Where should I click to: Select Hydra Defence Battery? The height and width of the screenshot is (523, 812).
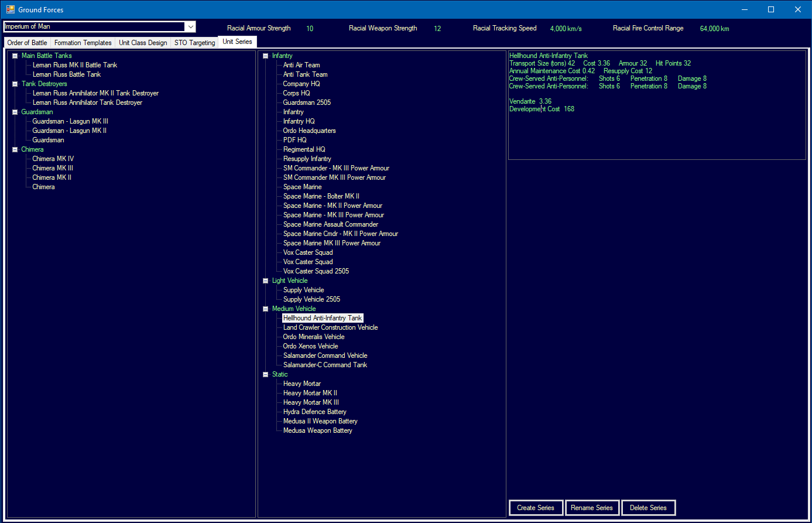click(315, 412)
